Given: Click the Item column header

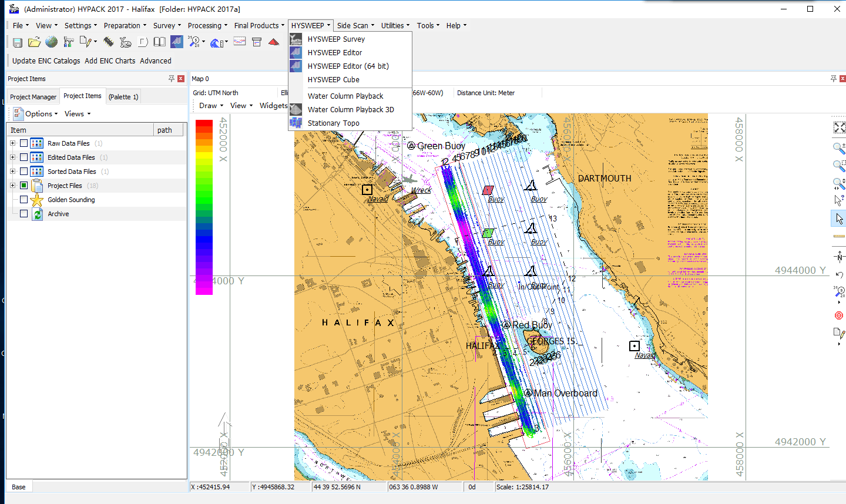Looking at the screenshot, I should pos(80,130).
